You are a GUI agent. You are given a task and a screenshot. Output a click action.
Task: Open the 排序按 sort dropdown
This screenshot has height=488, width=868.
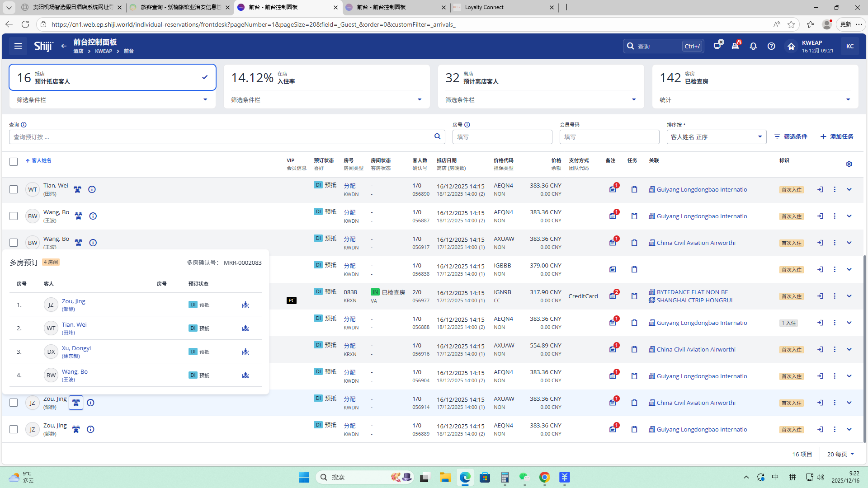(x=716, y=137)
